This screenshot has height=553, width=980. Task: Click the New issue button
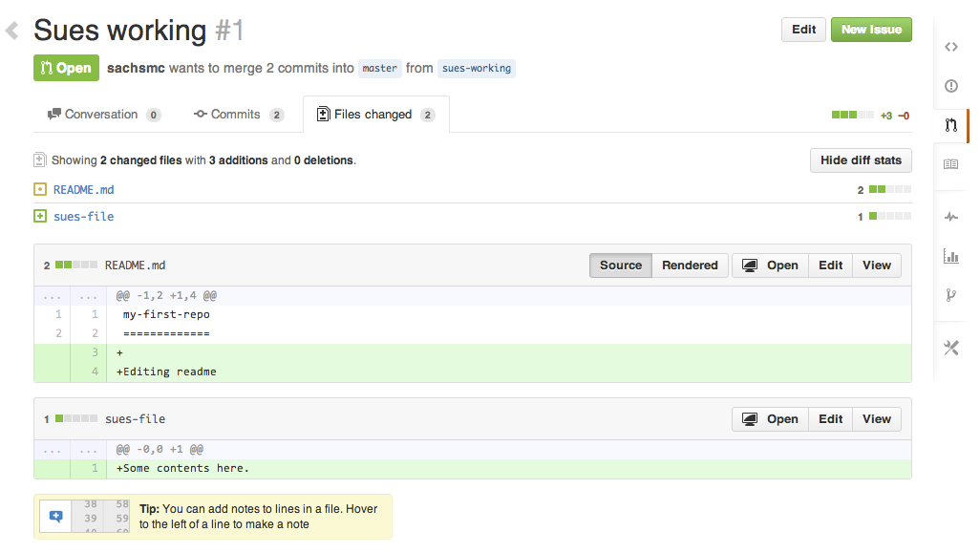(x=871, y=30)
